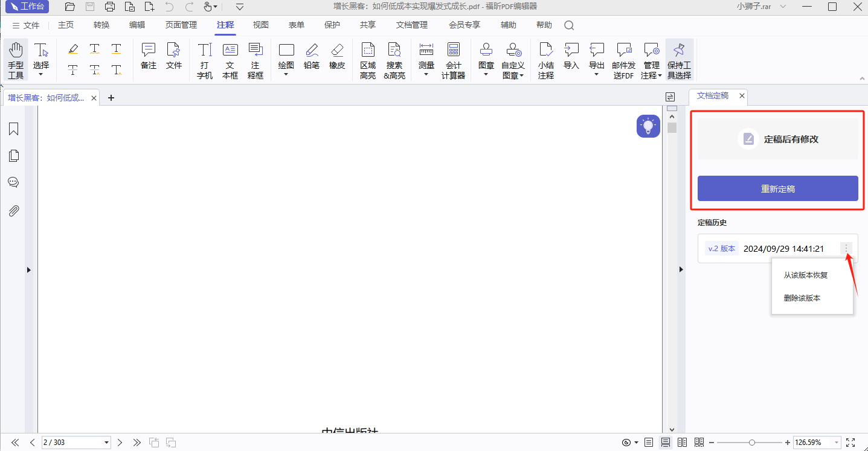Click the zoom slider handle
Image resolution: width=868 pixels, height=451 pixels.
(751, 443)
